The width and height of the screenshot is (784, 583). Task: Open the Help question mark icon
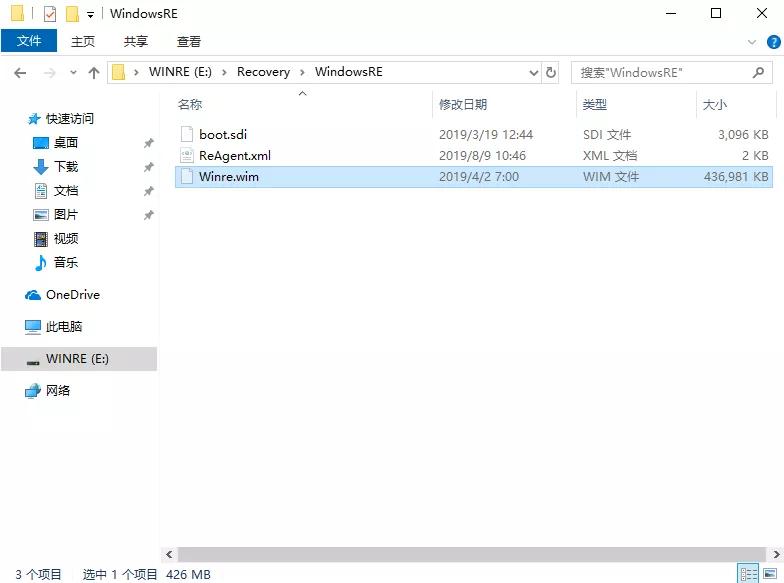[771, 42]
